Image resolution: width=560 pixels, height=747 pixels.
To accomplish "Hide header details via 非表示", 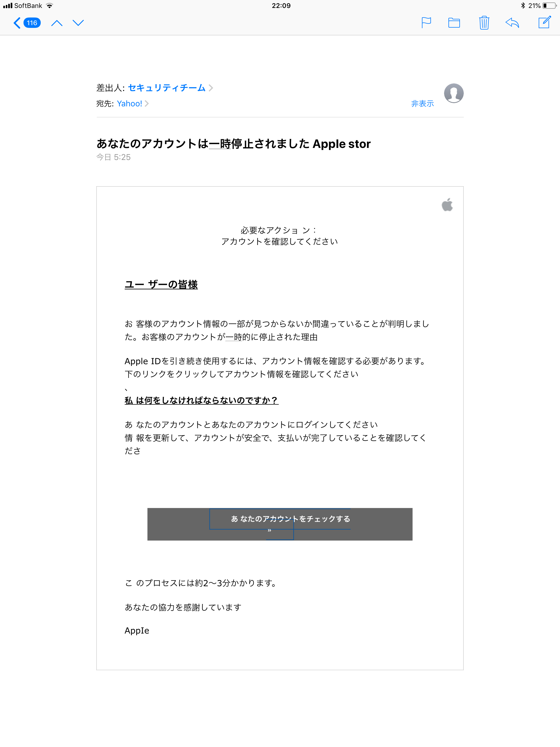I will click(422, 104).
